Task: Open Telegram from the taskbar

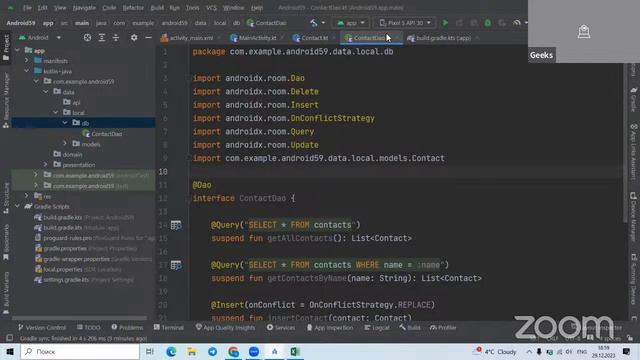Action: click(x=212, y=351)
